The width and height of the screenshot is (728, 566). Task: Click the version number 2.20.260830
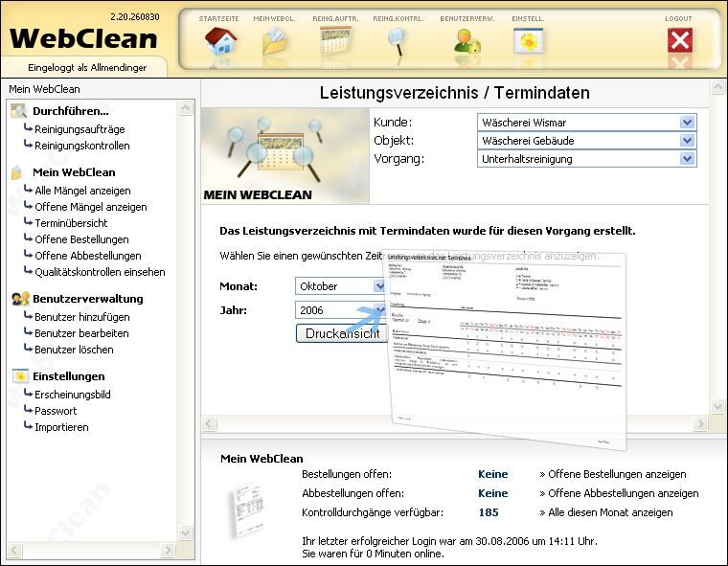(135, 16)
